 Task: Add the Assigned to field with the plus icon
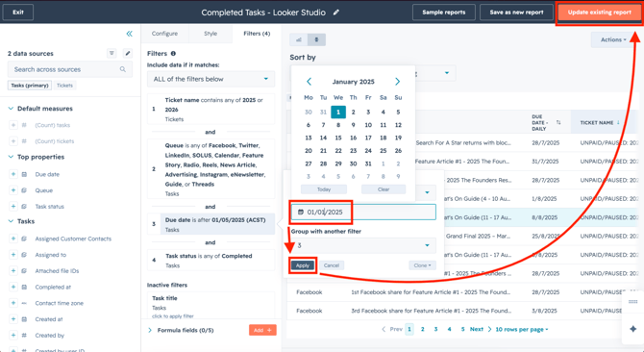point(13,255)
